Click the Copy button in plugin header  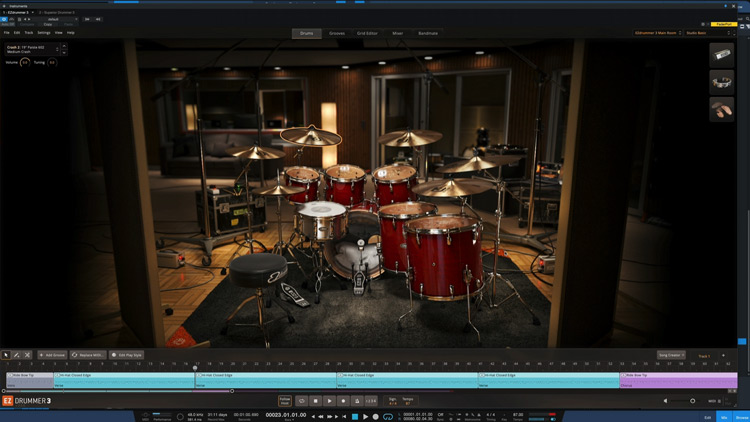pyautogui.click(x=48, y=24)
